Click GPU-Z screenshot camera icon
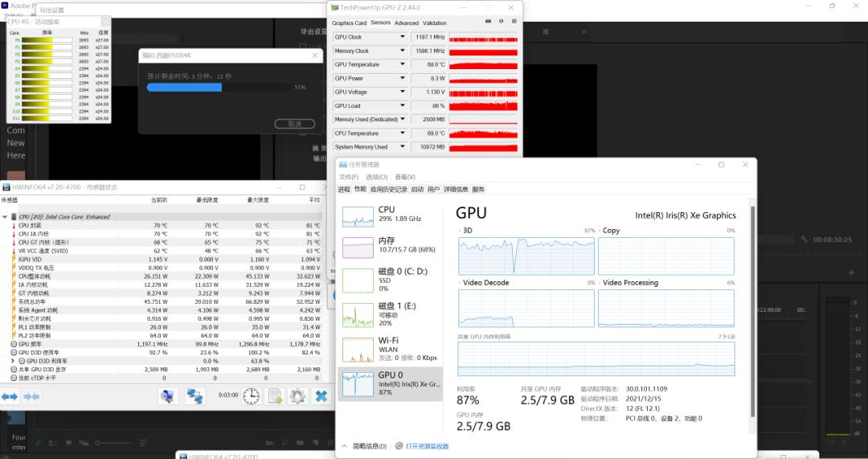Viewport: 868px width, 459px height. pyautogui.click(x=489, y=22)
